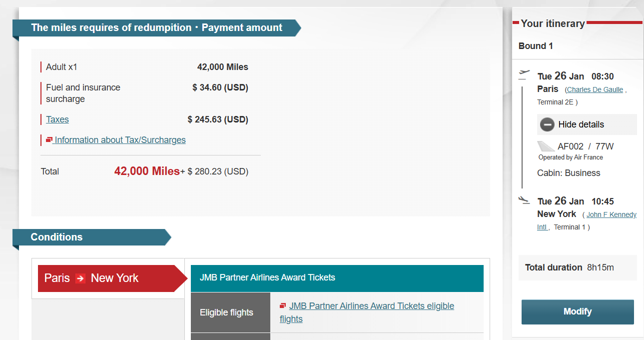Image resolution: width=644 pixels, height=340 pixels.
Task: Click the red icon before eligible flights link
Action: 283,305
